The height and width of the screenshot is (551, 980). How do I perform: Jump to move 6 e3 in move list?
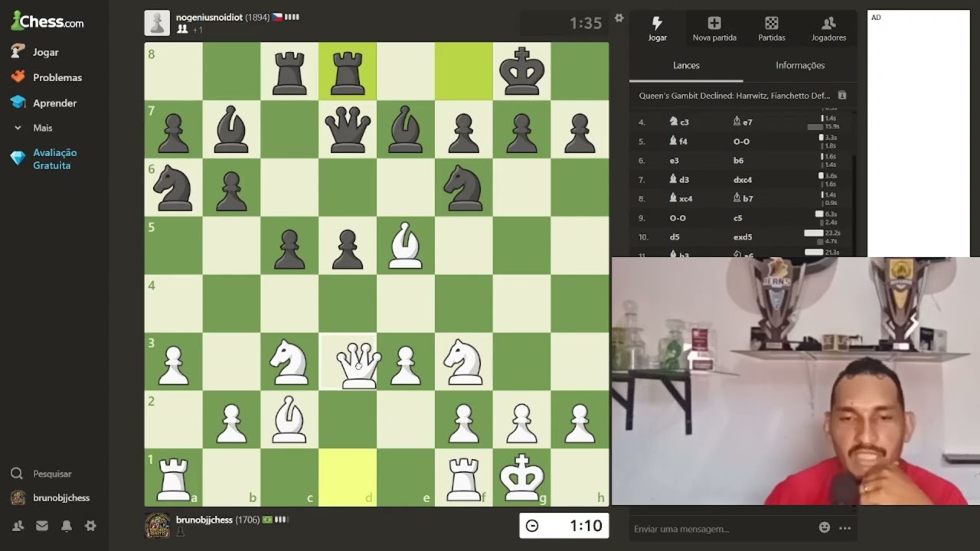point(674,161)
